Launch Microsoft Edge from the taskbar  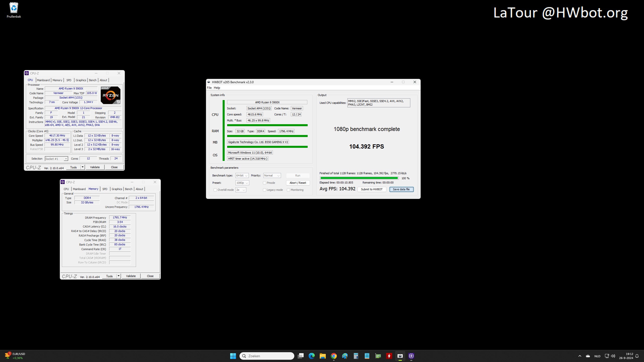coord(312,356)
